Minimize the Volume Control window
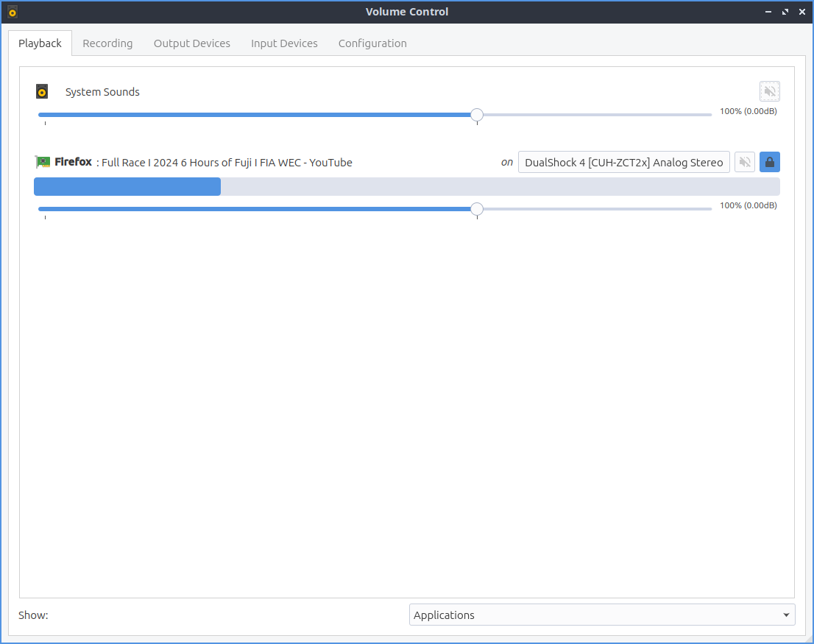 point(768,12)
